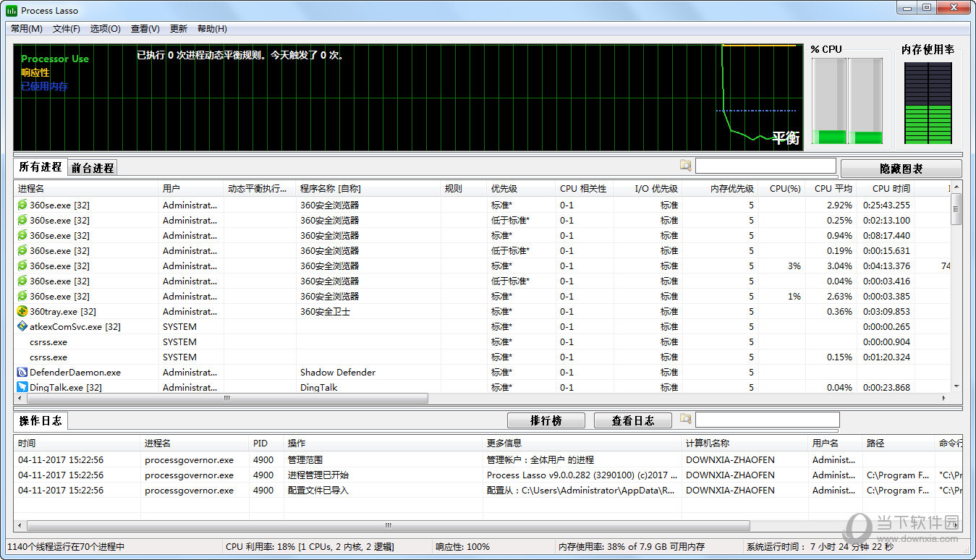Select the csrss.exe row with 0:01:20.324 CPU time
The height and width of the screenshot is (560, 976).
click(x=482, y=357)
